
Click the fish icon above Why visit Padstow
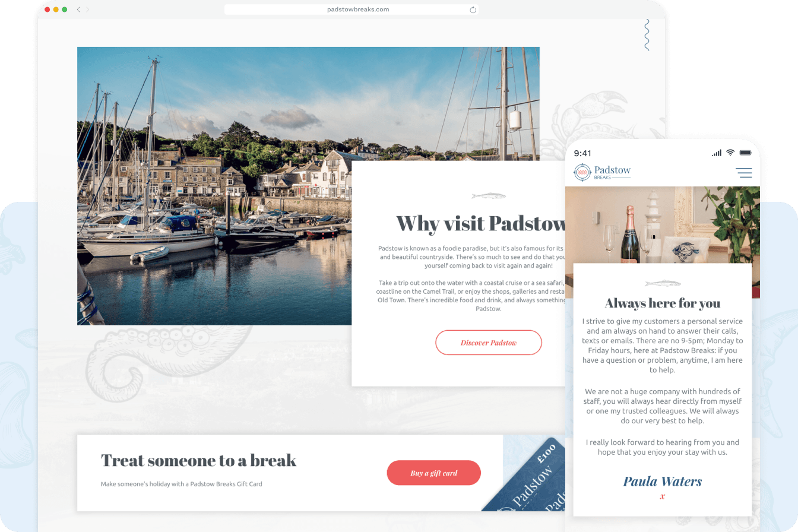tap(488, 195)
